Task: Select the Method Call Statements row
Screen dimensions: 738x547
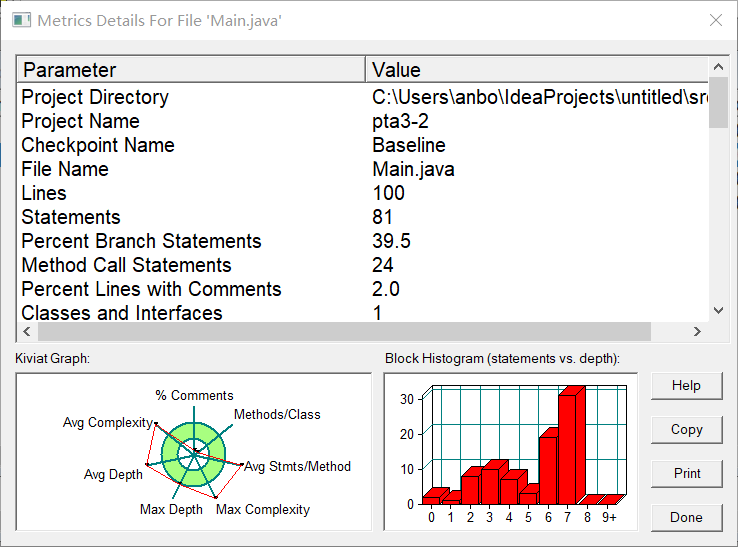Action: point(362,265)
